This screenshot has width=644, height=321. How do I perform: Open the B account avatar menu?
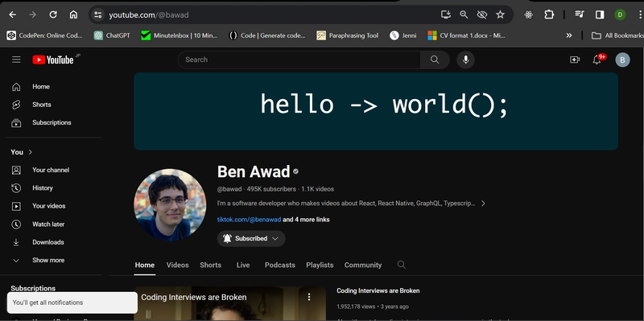622,60
